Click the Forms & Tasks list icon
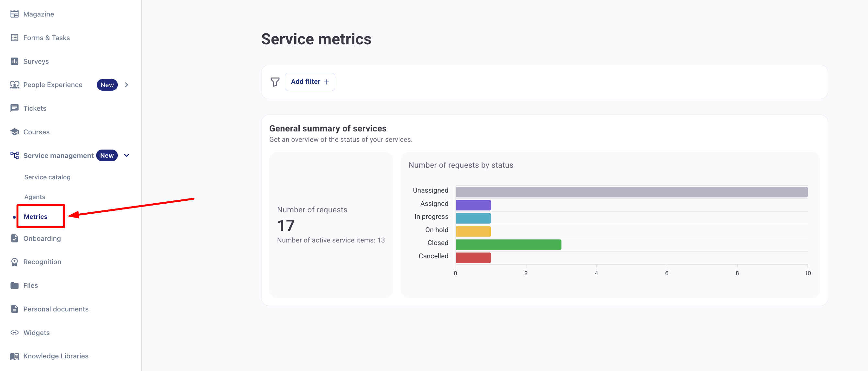Image resolution: width=868 pixels, height=371 pixels. click(15, 38)
